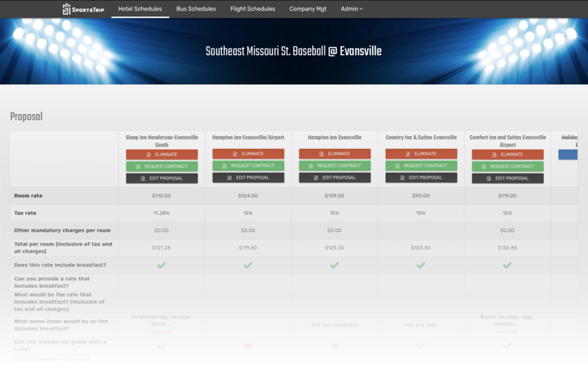This screenshot has width=588, height=368.
Task: Select Hampton Inn Evansville/Airport column header
Action: tap(248, 138)
